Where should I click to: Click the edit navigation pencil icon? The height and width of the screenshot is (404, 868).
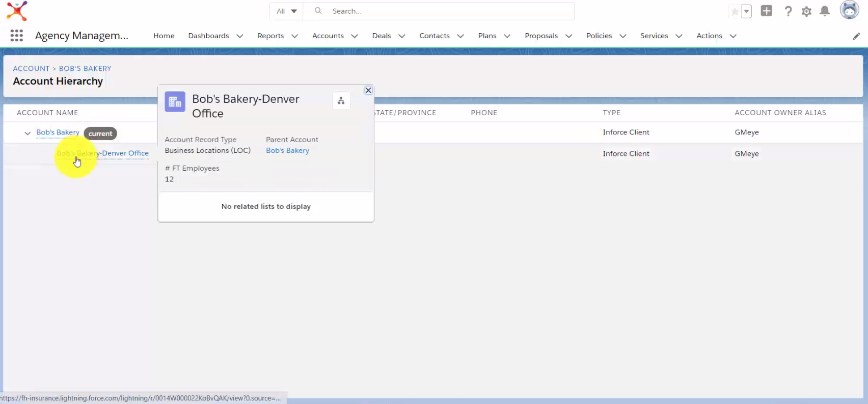[x=856, y=36]
